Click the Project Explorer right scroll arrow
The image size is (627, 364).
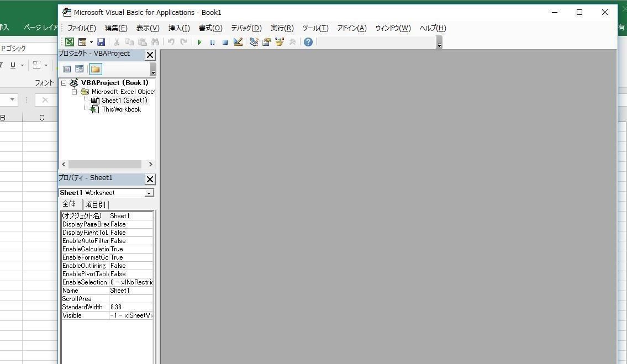pyautogui.click(x=150, y=164)
